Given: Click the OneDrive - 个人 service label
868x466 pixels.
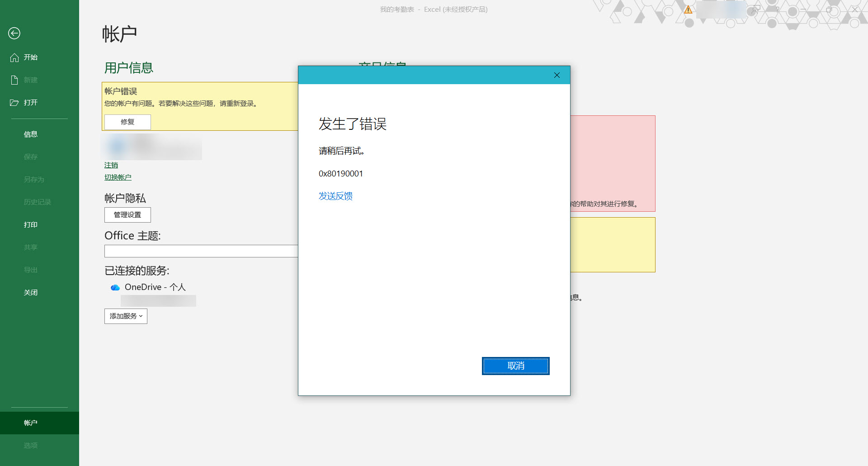Looking at the screenshot, I should click(x=155, y=287).
